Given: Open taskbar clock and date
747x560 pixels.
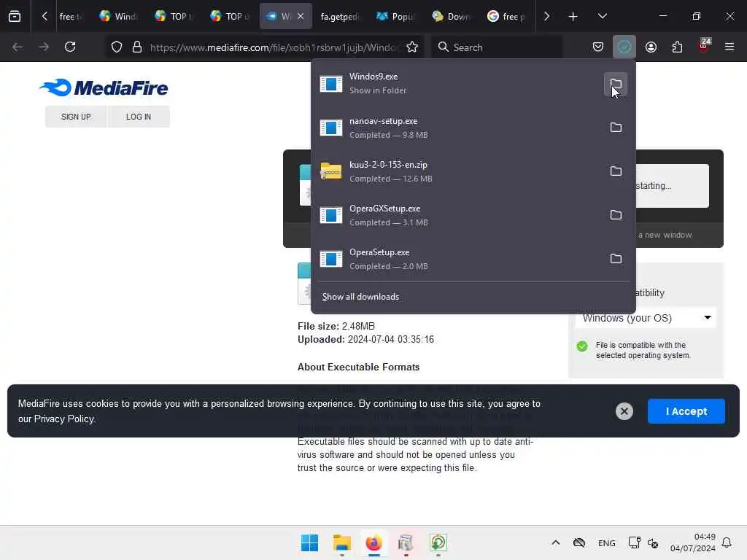Looking at the screenshot, I should pos(693,542).
